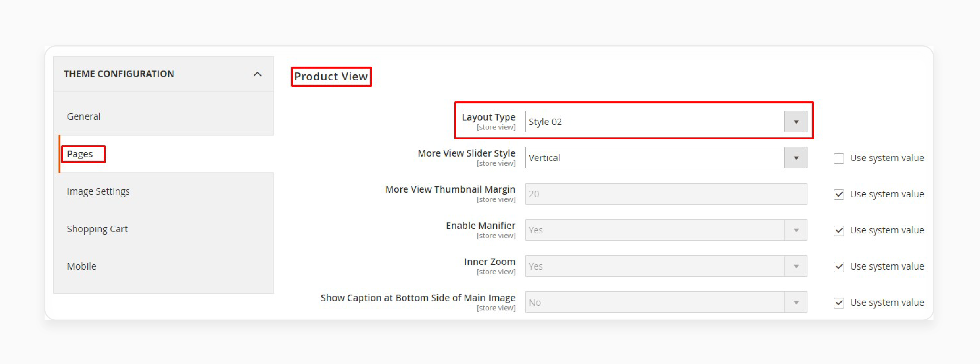Select the Pages tab
Viewport: 980px width, 364px height.
(x=80, y=154)
